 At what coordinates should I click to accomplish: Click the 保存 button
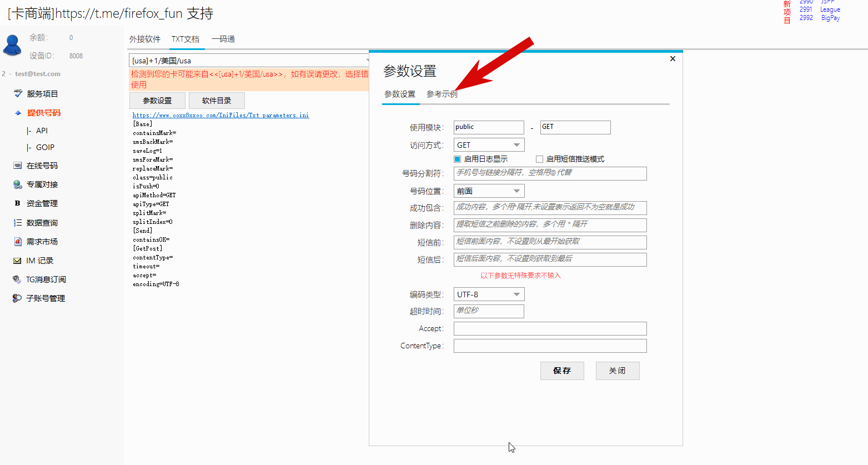(562, 371)
